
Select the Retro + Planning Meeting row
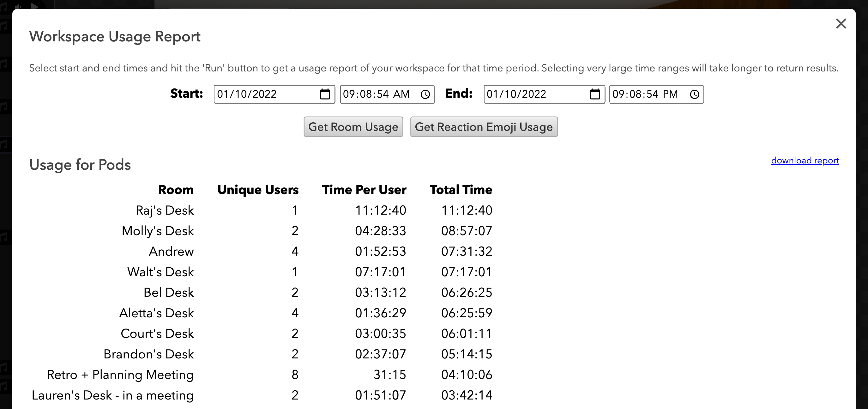120,375
